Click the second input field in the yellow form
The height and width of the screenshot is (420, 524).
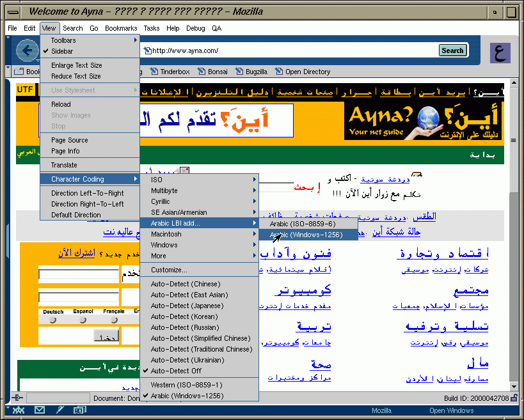79,297
